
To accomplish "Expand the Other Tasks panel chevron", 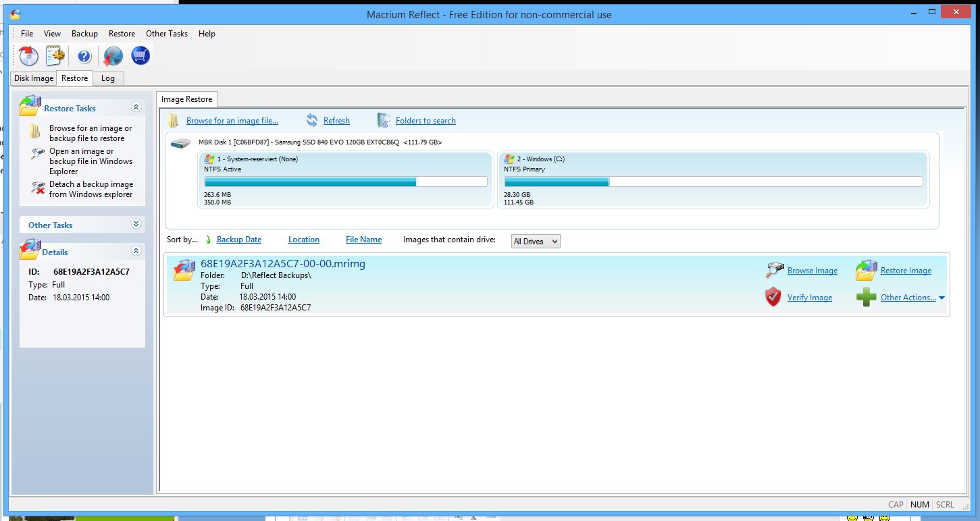I will pyautogui.click(x=136, y=224).
